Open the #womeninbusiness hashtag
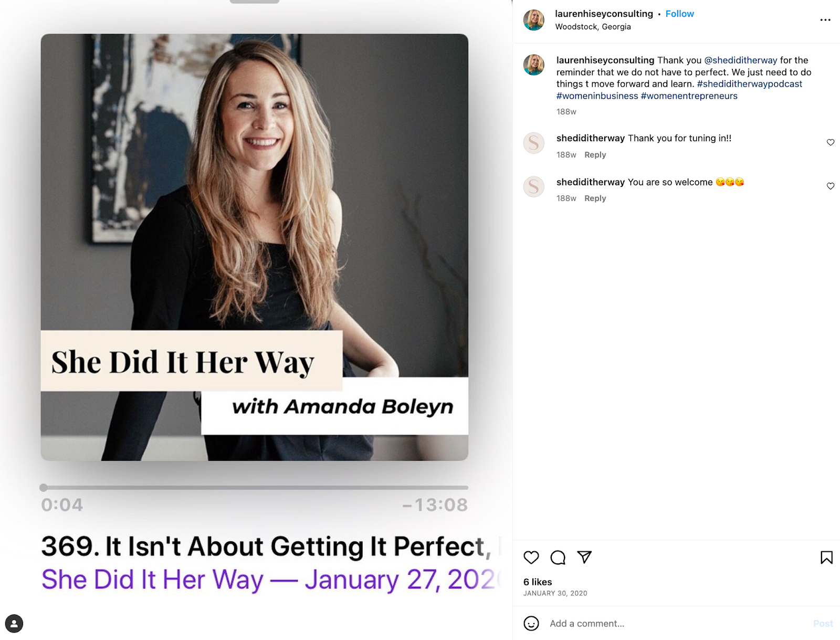The image size is (840, 640). [x=597, y=96]
